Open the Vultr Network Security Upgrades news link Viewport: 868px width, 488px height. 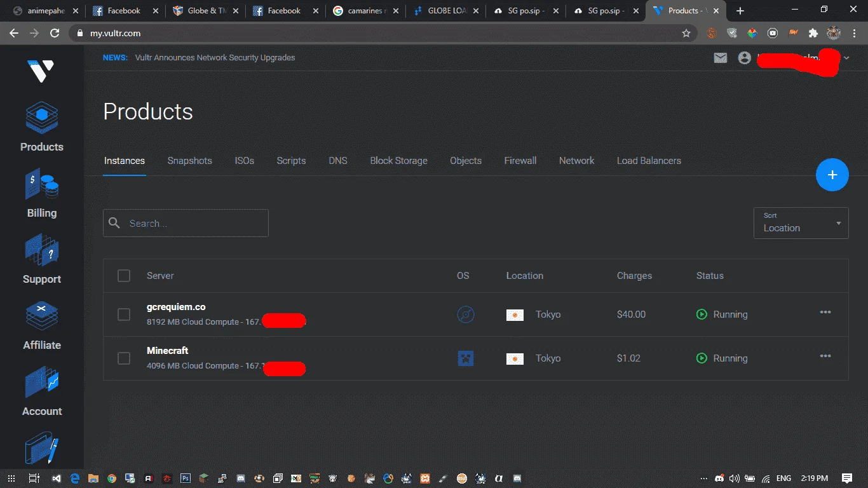click(x=215, y=58)
